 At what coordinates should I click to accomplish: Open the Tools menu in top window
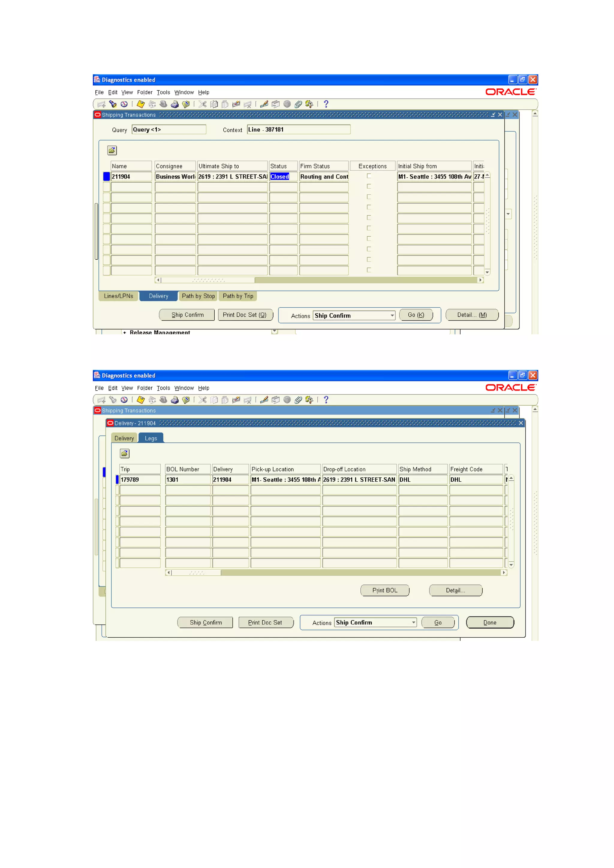point(163,92)
